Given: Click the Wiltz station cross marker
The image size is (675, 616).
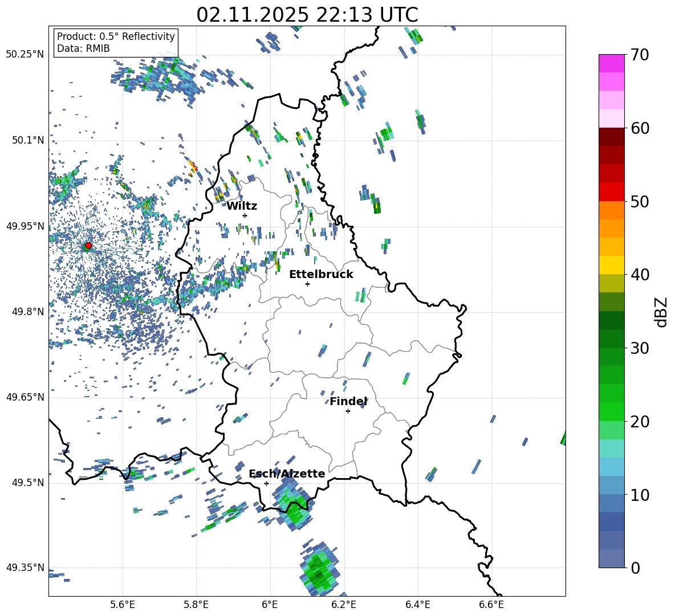Looking at the screenshot, I should click(x=245, y=215).
